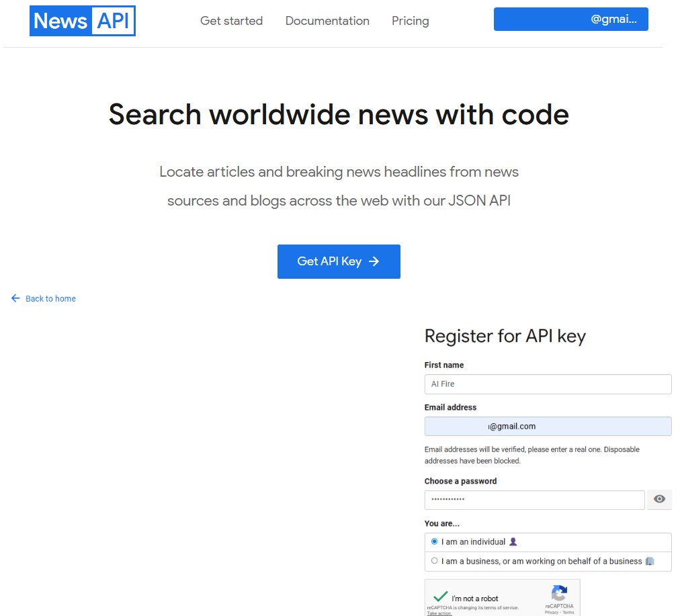Open the Get started page
This screenshot has width=680, height=616.
click(x=231, y=21)
